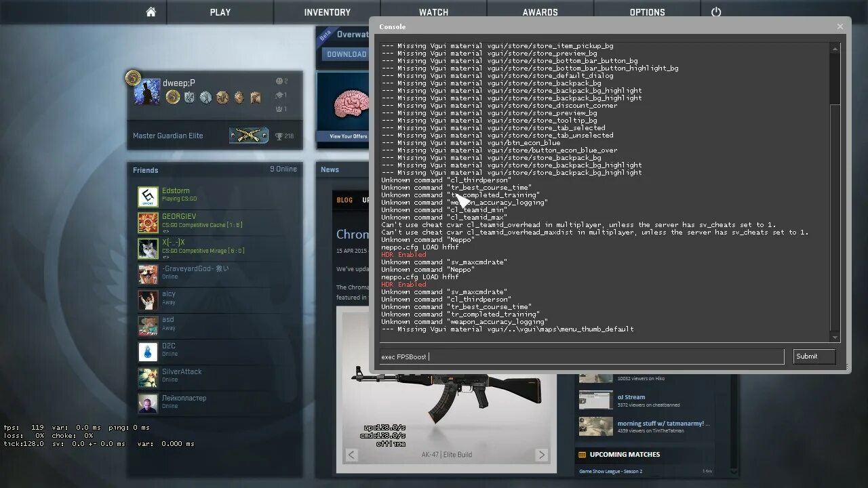Click friend name GEORGIEV
This screenshot has width=868, height=488.
coord(179,217)
